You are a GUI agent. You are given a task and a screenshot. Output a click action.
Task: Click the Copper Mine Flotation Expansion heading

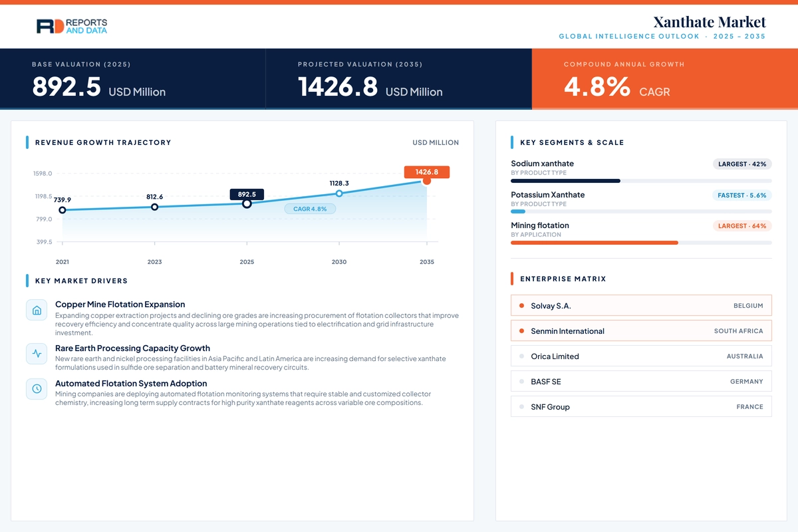120,305
